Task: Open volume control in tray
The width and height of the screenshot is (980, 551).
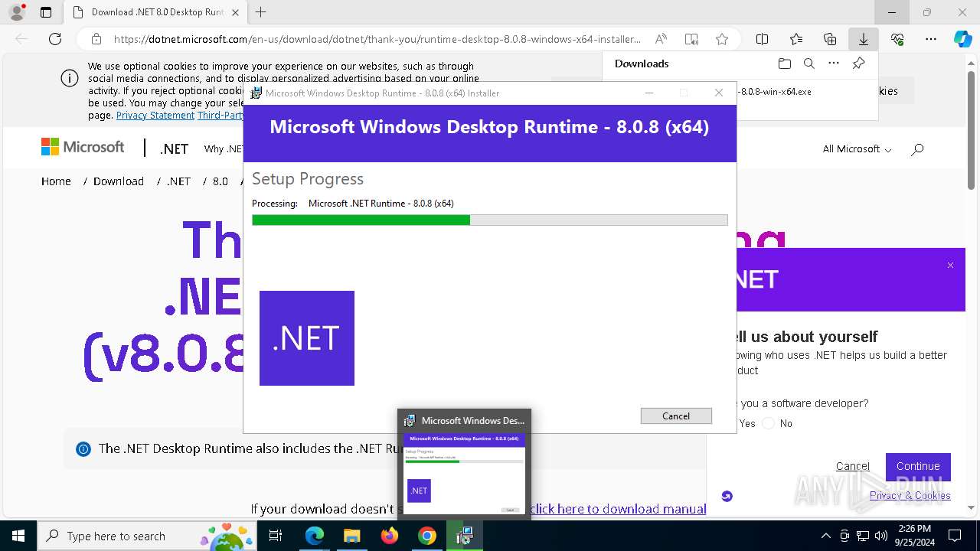Action: point(881,536)
